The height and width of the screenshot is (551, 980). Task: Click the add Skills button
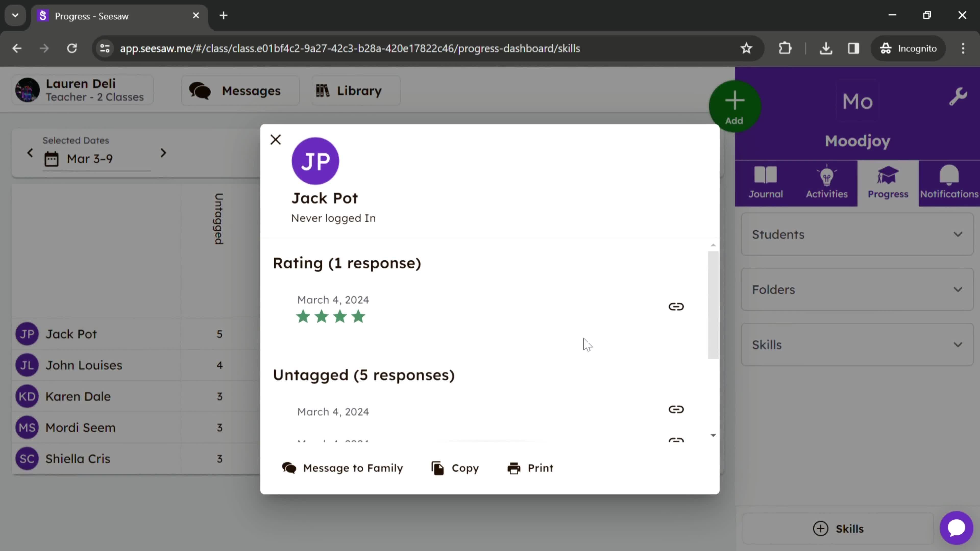pyautogui.click(x=838, y=529)
